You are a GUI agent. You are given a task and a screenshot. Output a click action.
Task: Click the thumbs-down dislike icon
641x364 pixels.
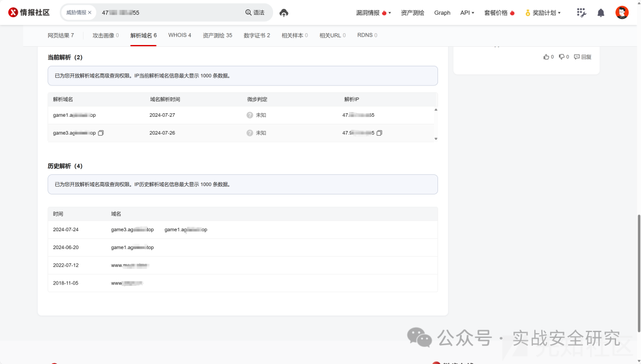[x=561, y=57]
